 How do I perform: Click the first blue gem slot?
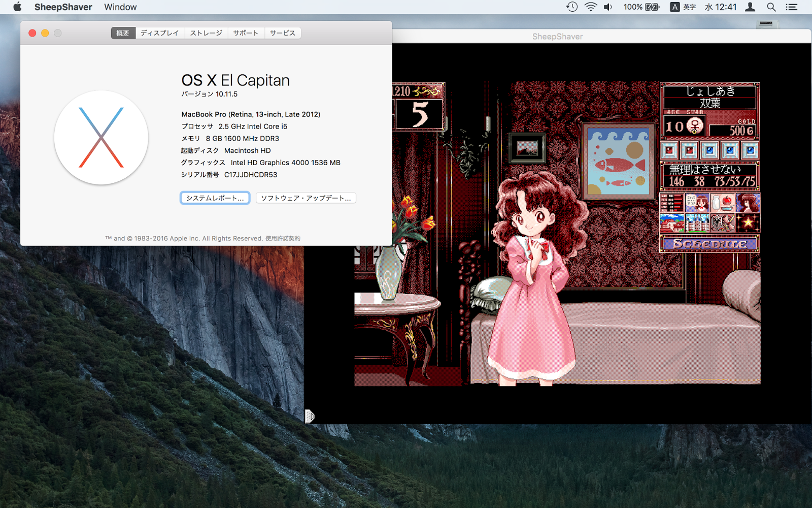709,150
